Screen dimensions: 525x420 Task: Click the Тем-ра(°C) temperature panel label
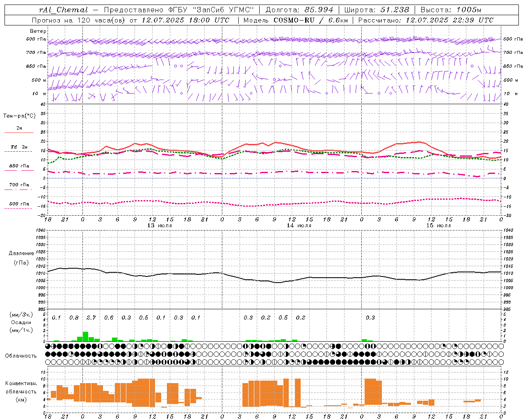[19, 116]
